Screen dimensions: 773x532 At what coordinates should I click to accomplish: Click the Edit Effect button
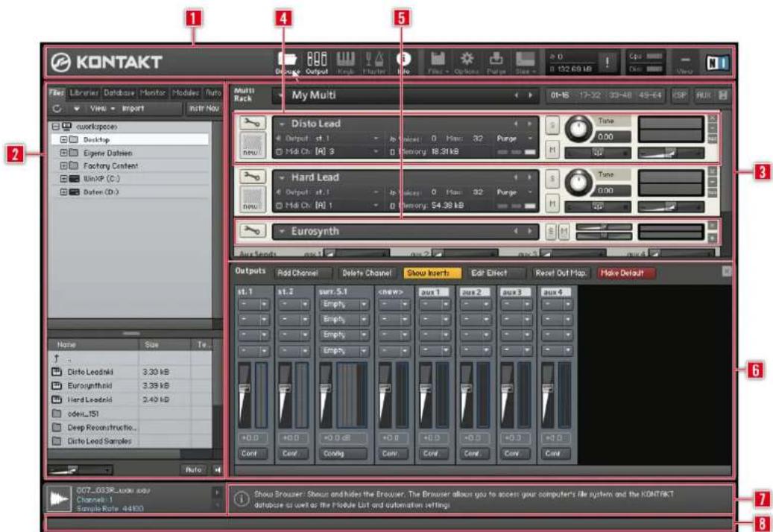pos(496,273)
